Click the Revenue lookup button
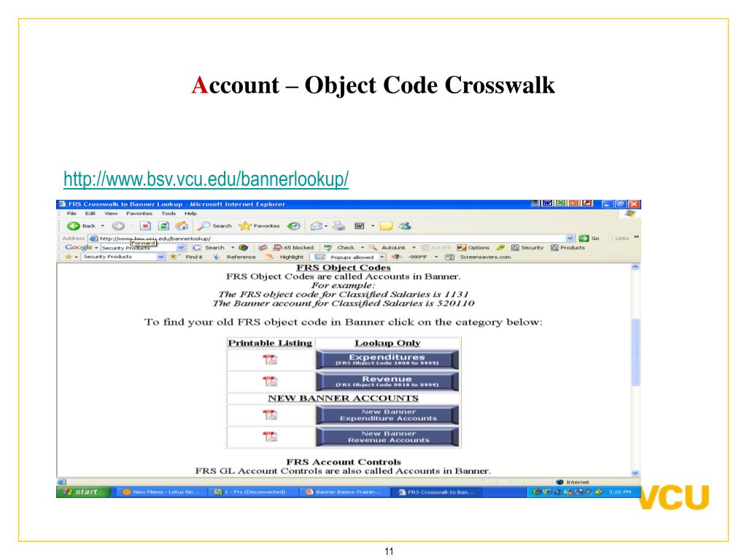The height and width of the screenshot is (560, 747). click(387, 381)
